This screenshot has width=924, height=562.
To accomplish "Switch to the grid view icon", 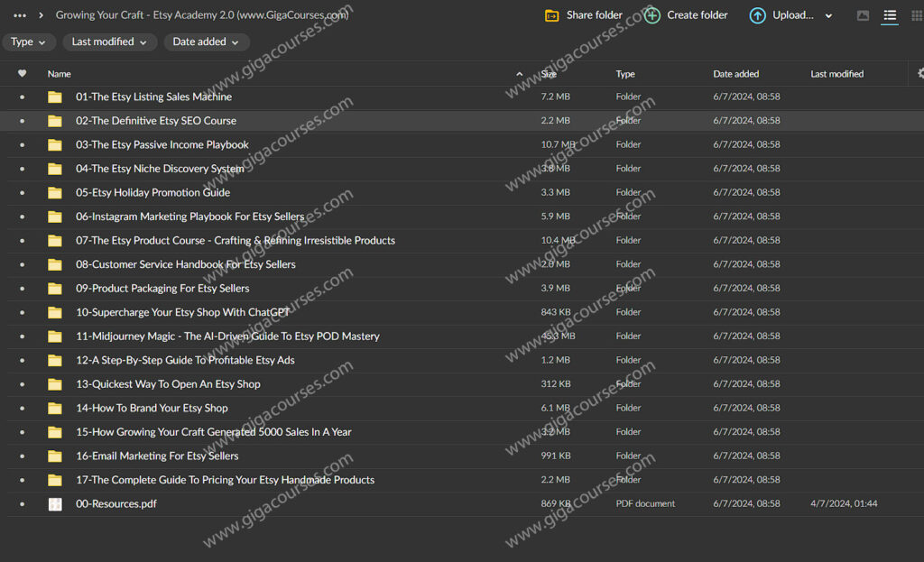I will point(916,15).
